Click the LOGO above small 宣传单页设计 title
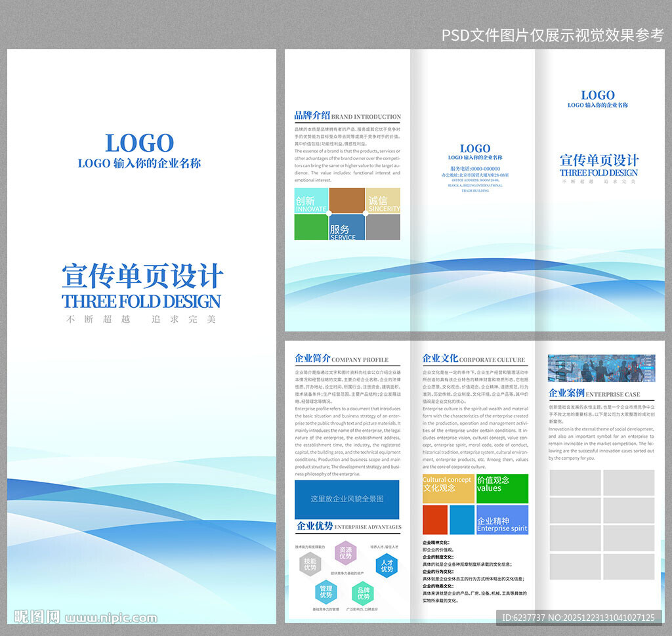 tap(597, 95)
